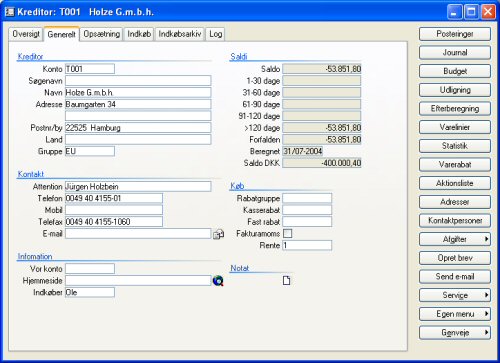Expand the Genveje menu button
500x363 pixels.
pyautogui.click(x=455, y=332)
